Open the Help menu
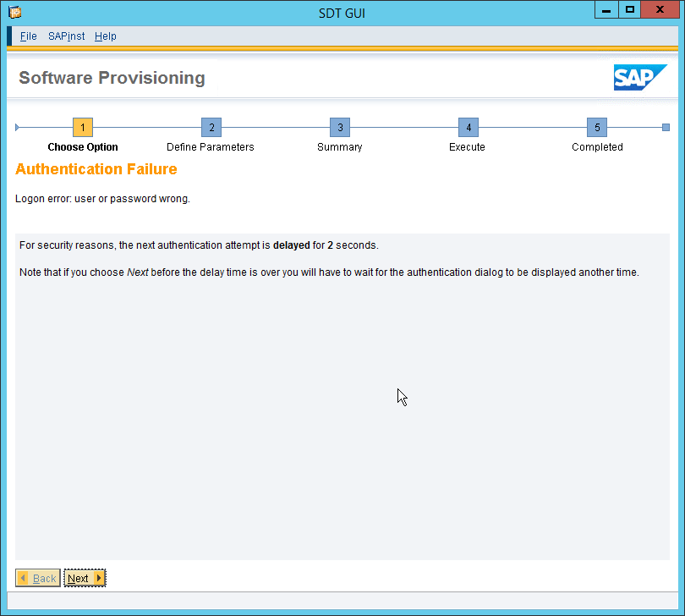Viewport: 685px width, 616px height. point(105,36)
